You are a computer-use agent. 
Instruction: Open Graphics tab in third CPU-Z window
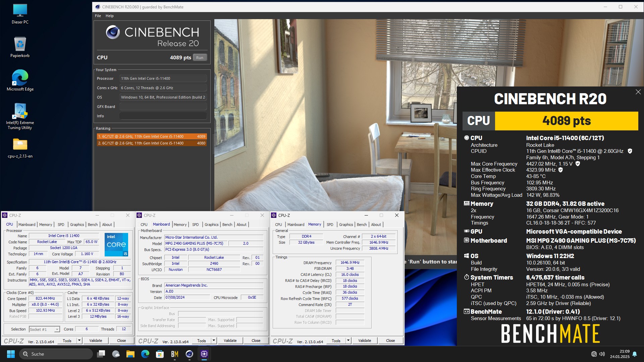click(346, 225)
